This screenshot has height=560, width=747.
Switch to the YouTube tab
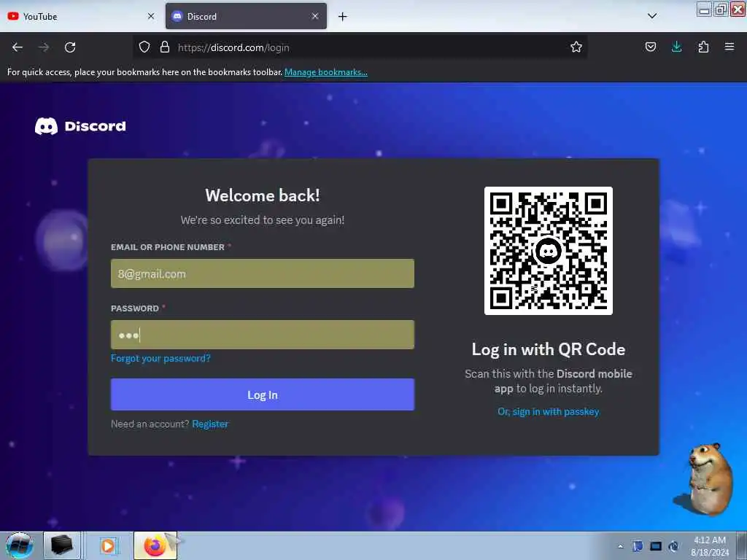pos(80,16)
